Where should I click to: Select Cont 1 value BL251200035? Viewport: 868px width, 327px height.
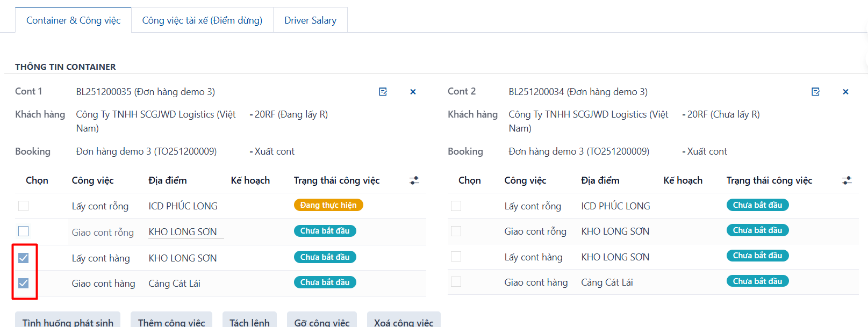[x=146, y=92]
